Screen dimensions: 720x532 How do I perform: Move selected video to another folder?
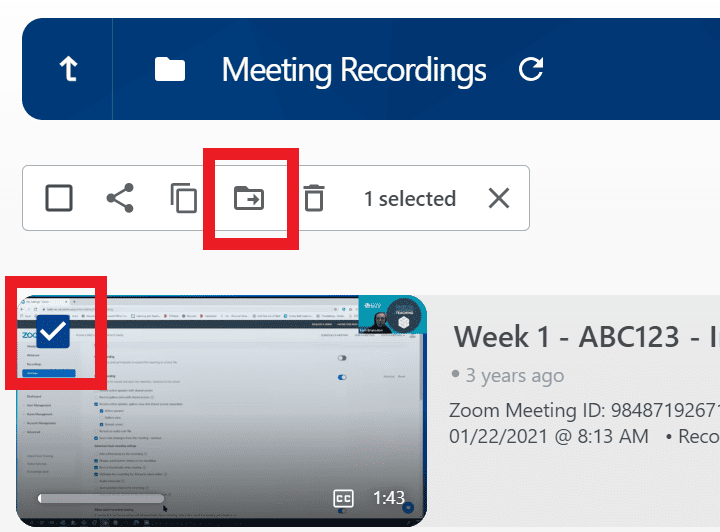tap(248, 198)
